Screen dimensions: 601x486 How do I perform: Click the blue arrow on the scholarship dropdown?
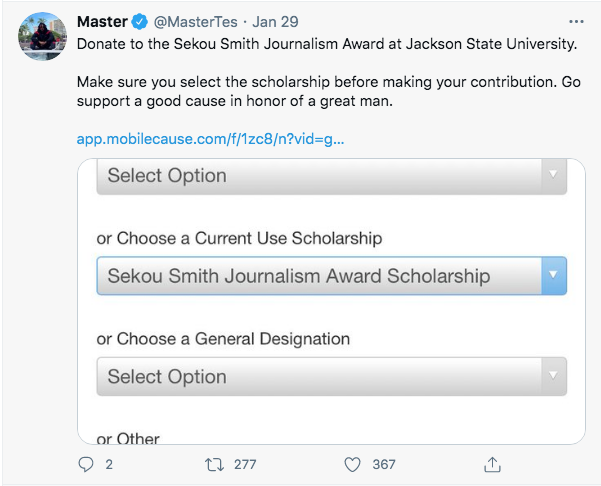click(553, 276)
